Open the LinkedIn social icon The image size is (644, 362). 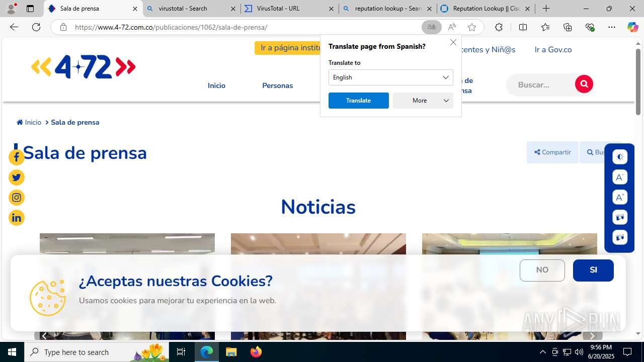(x=17, y=218)
